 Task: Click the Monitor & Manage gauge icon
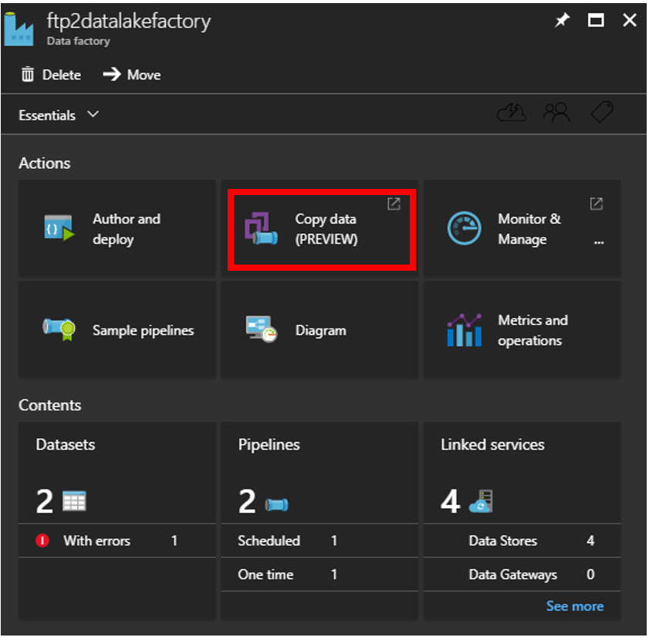pos(464,228)
